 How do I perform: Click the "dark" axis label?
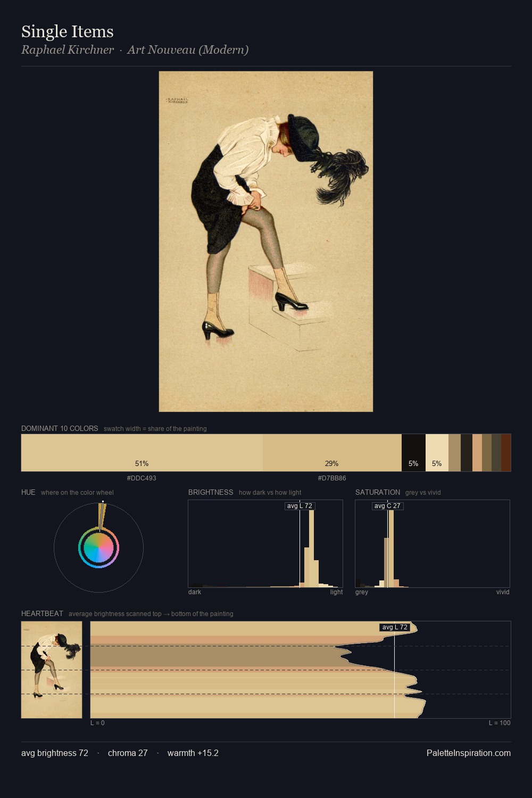click(195, 592)
